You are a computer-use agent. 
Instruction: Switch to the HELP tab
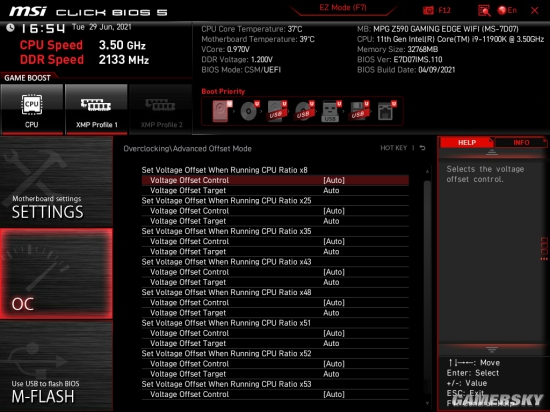[467, 143]
